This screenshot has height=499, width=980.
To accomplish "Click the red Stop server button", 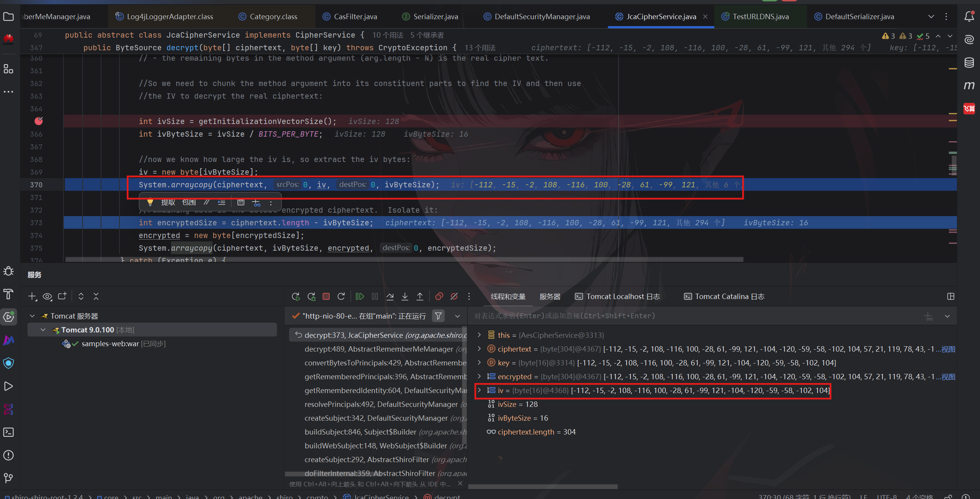I will [326, 296].
